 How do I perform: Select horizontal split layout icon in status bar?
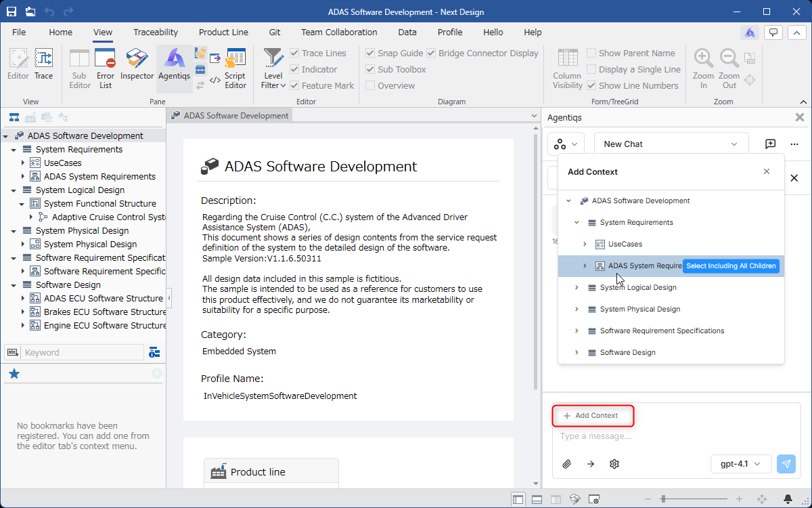tap(537, 499)
